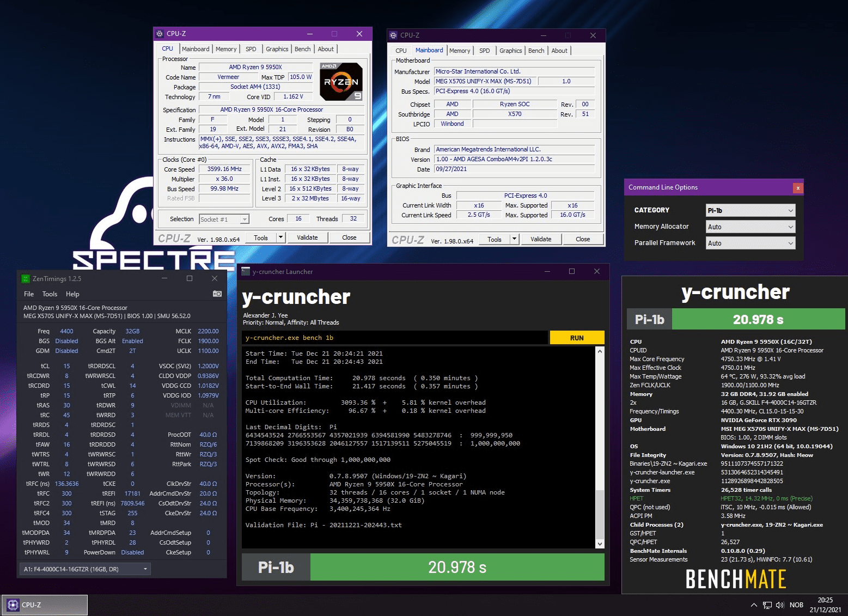Click the BenchMate Pi-1b score banner

click(x=735, y=319)
